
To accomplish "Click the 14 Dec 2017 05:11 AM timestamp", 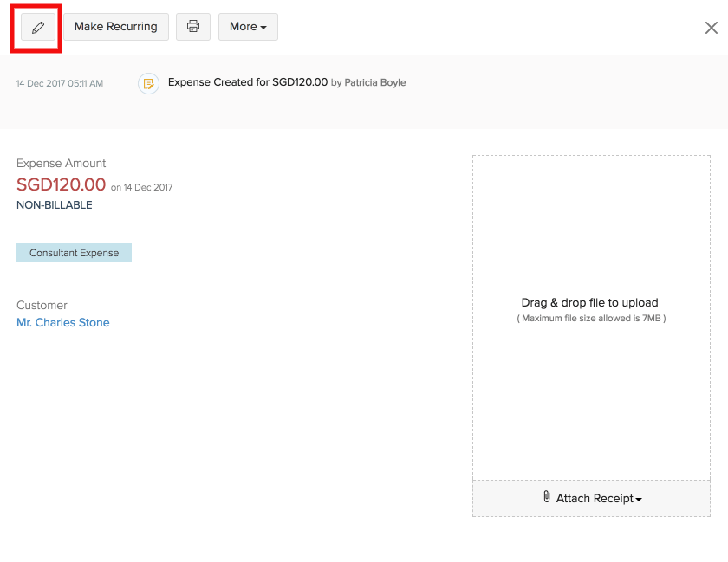I will point(60,83).
